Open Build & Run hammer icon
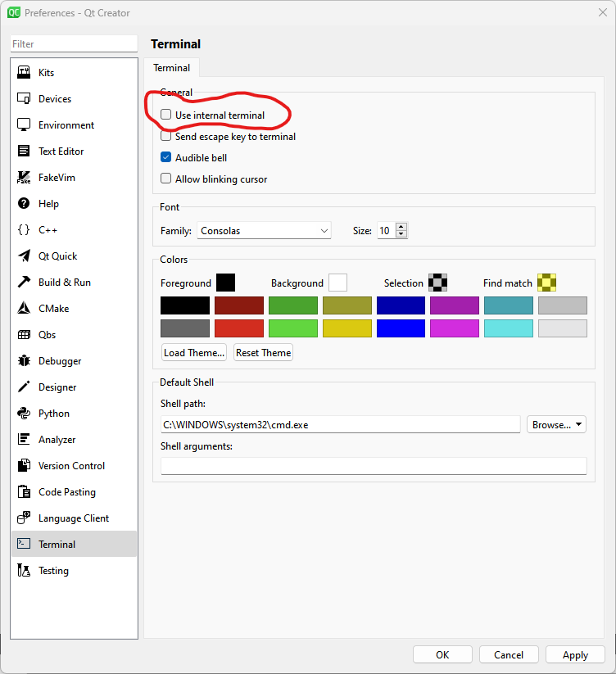Viewport: 616px width, 674px height. coord(24,282)
